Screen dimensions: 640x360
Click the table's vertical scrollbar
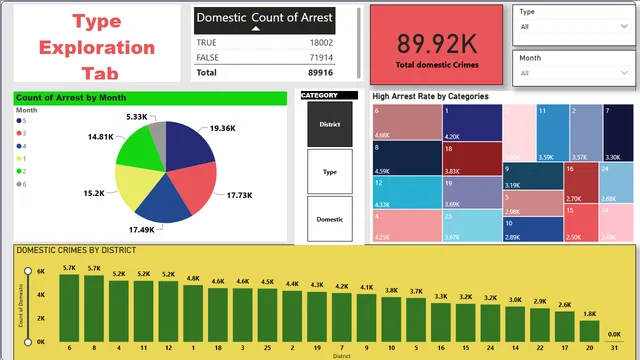coord(359,43)
